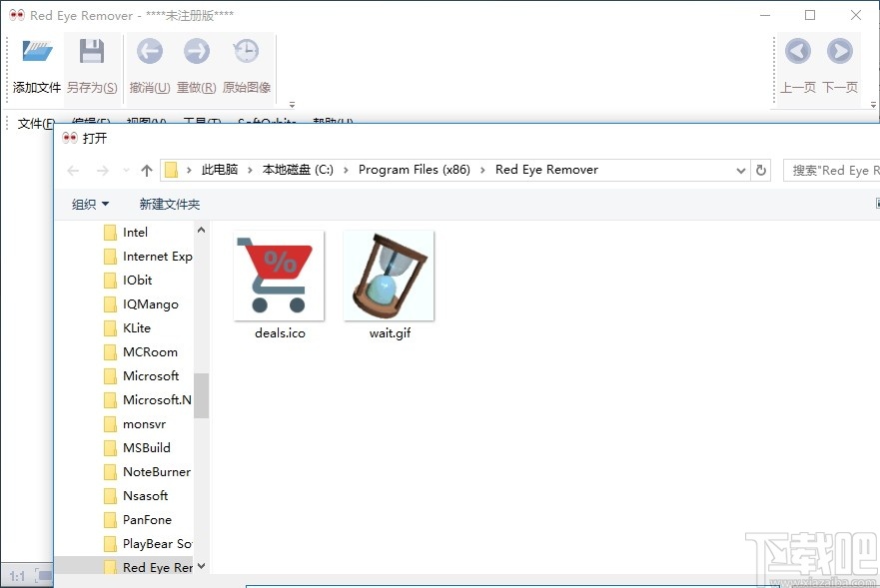Click the folder icon in the address bar
Screen dimensions: 880x588
pyautogui.click(x=171, y=170)
